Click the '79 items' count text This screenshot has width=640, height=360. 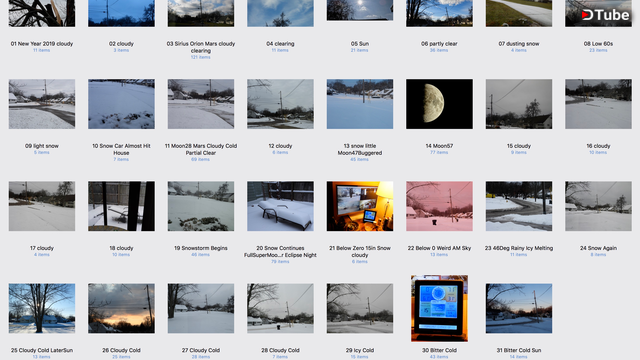click(280, 261)
